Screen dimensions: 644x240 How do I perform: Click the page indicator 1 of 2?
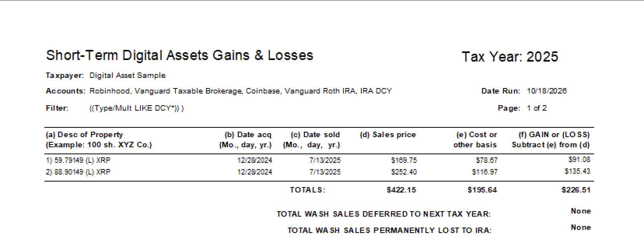537,108
